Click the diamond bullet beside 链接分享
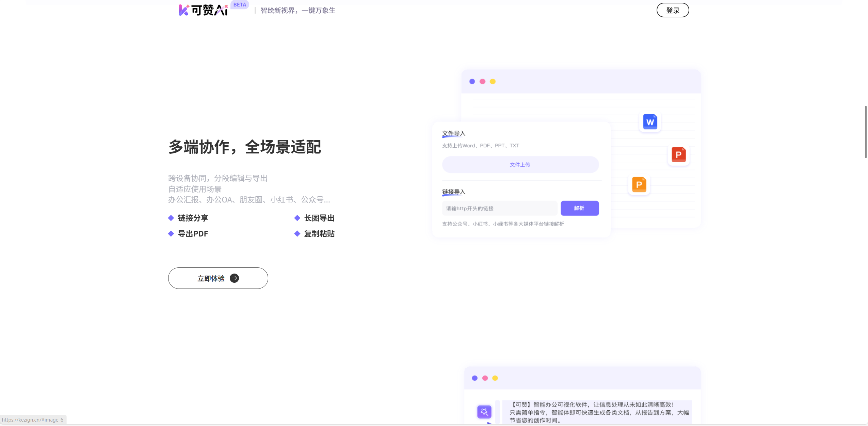The height and width of the screenshot is (426, 868). pyautogui.click(x=171, y=218)
